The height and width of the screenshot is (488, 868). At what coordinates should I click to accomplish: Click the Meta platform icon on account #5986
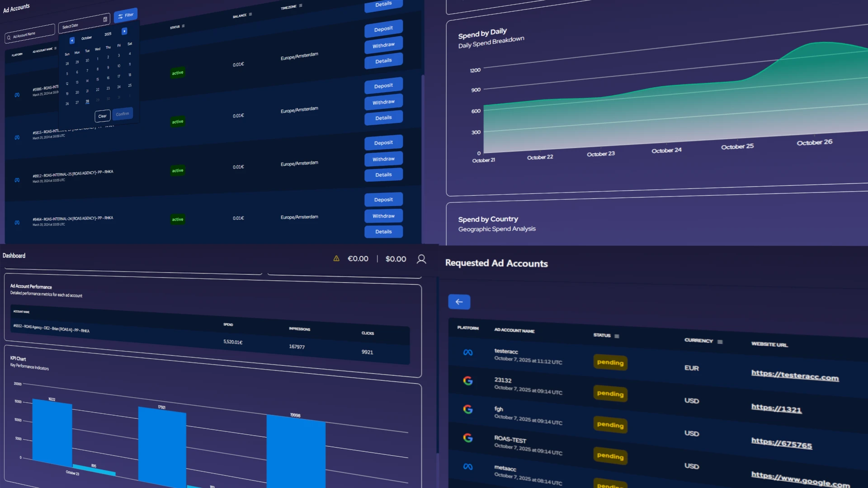point(17,94)
